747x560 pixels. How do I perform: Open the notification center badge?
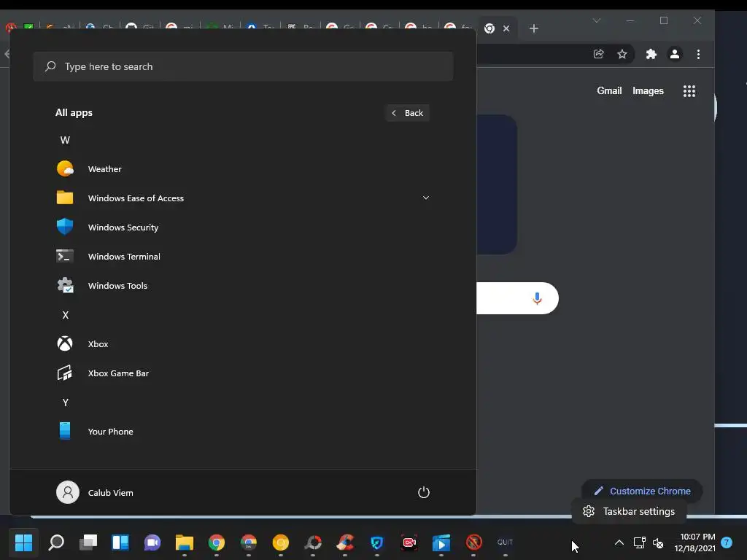(x=727, y=542)
